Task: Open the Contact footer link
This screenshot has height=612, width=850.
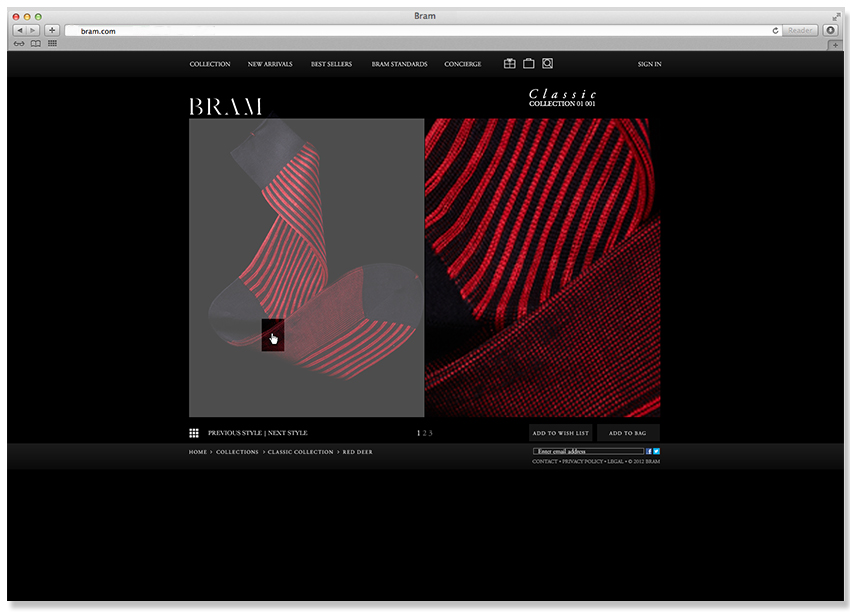Action: 545,461
